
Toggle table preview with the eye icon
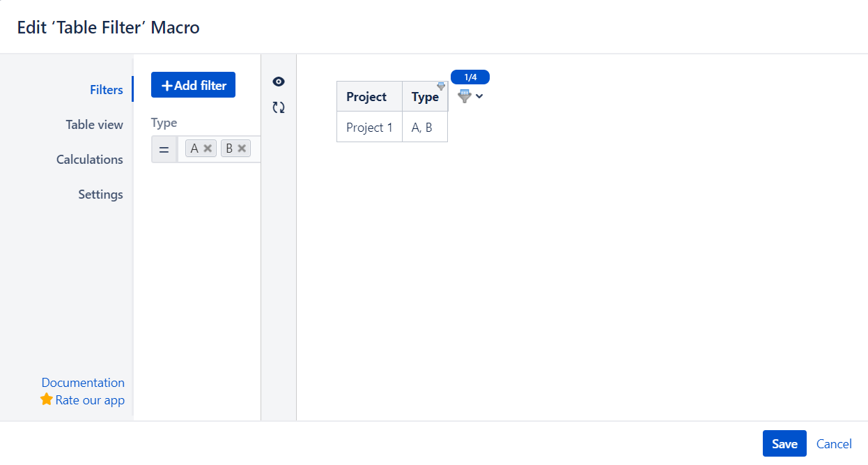click(x=278, y=81)
